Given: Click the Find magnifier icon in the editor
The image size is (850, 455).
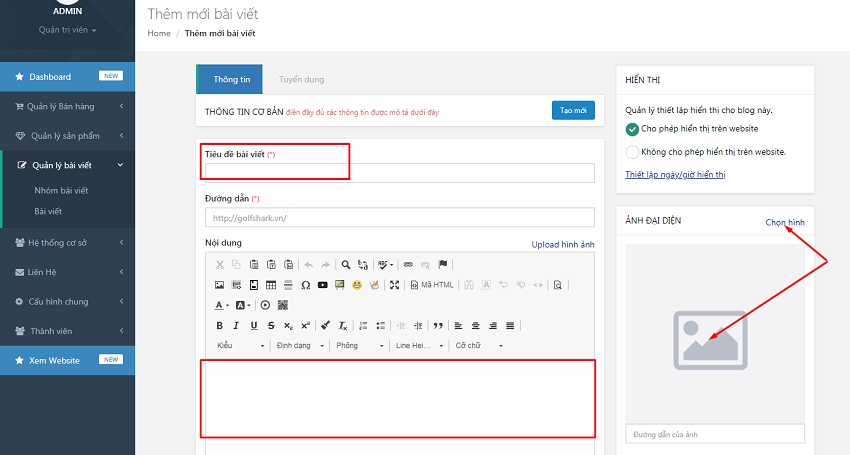Looking at the screenshot, I should click(x=346, y=265).
